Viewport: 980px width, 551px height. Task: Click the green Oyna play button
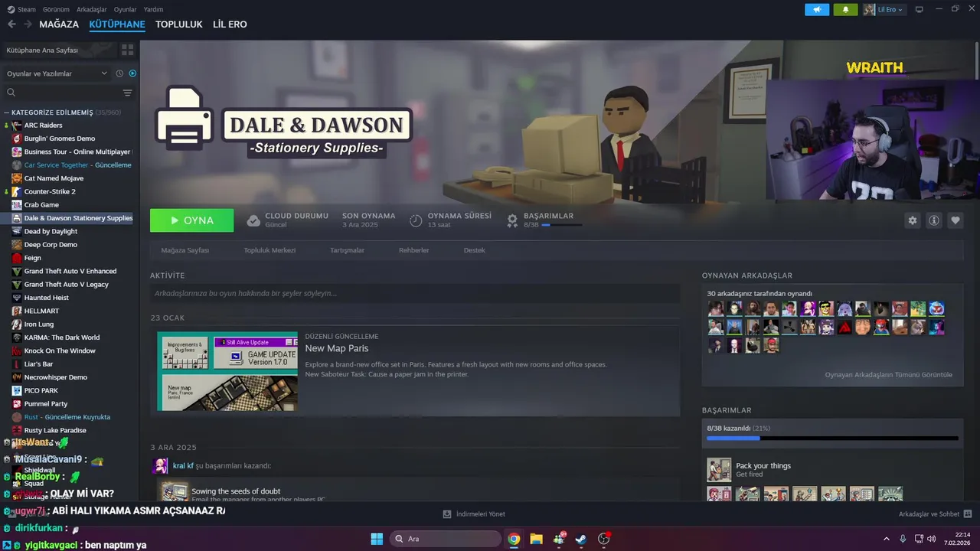[x=192, y=220]
